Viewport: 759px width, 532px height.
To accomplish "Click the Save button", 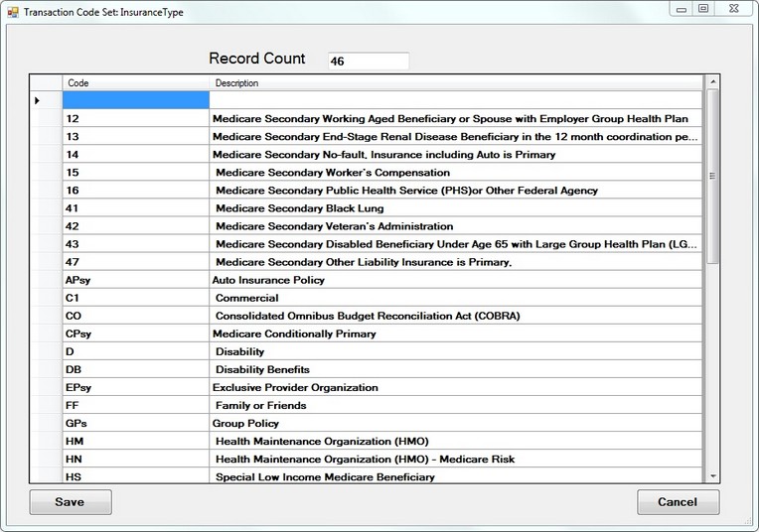I will pos(70,502).
